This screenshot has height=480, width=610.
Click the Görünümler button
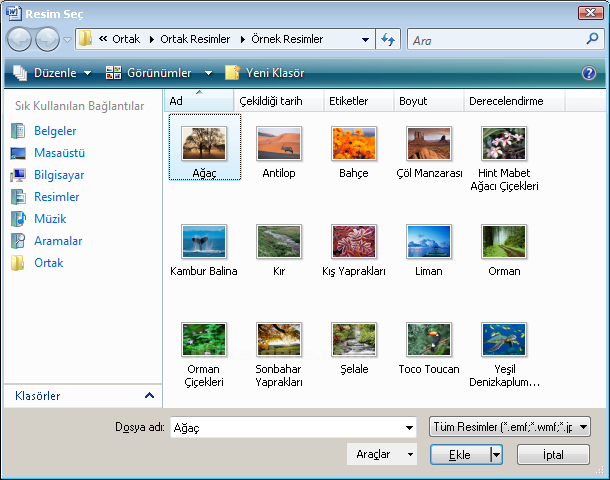[x=149, y=73]
